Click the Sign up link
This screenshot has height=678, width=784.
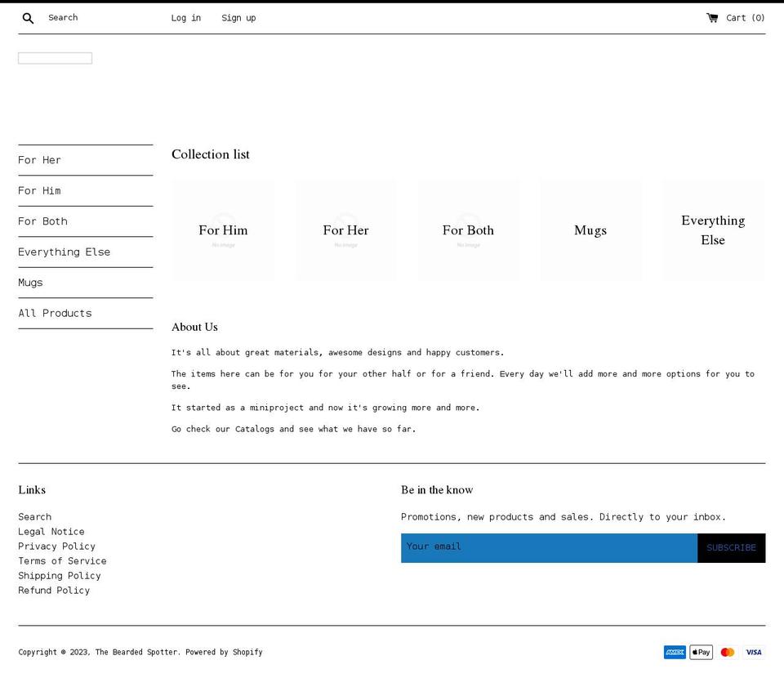point(238,17)
